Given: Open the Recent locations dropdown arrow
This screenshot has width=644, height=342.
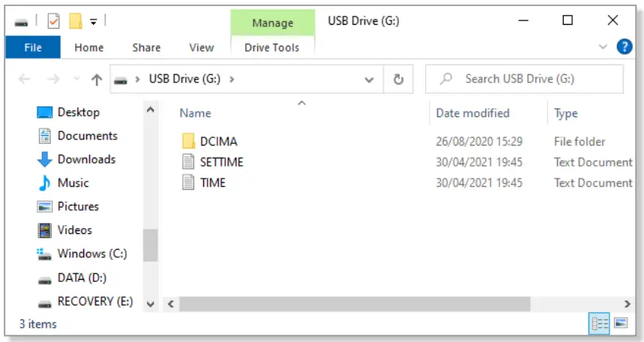Looking at the screenshot, I should click(75, 79).
